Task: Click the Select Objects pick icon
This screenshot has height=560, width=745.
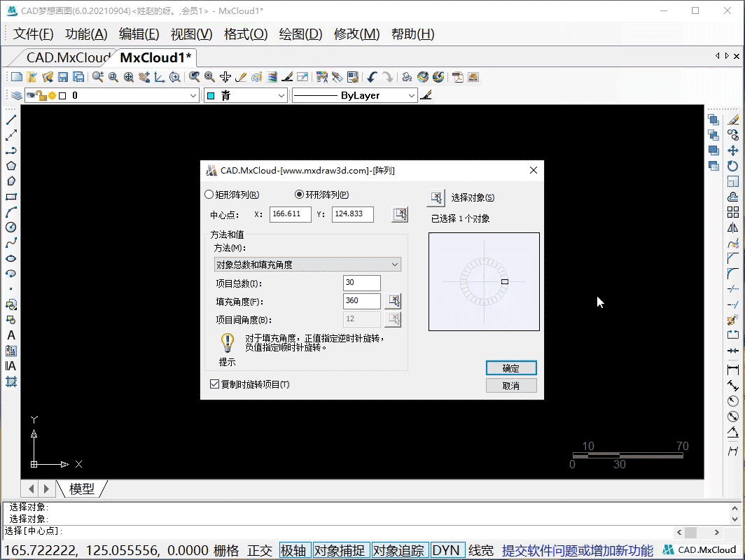Action: coord(436,197)
